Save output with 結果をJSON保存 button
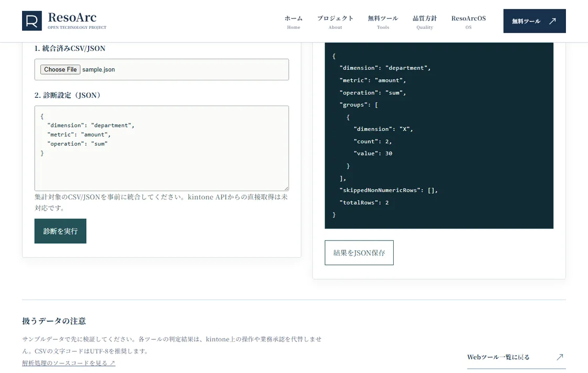The width and height of the screenshot is (588, 373). [x=359, y=253]
